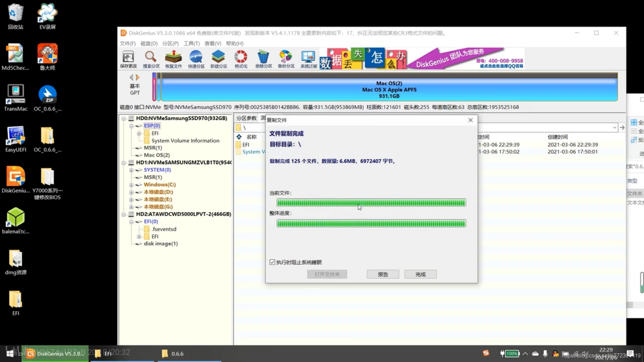Click the Recover Files (恢复文件) toolbar icon

click(173, 59)
